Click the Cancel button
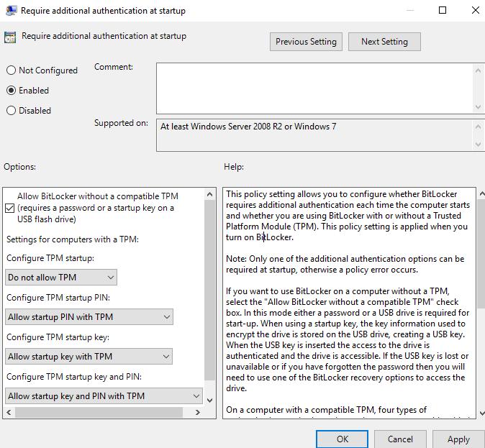This screenshot has width=485, height=448. pyautogui.click(x=400, y=439)
